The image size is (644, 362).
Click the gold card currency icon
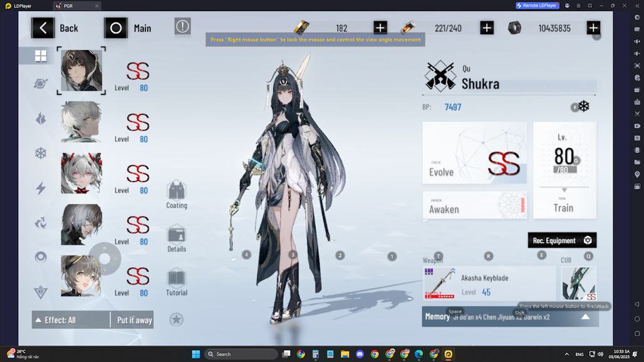(x=301, y=28)
